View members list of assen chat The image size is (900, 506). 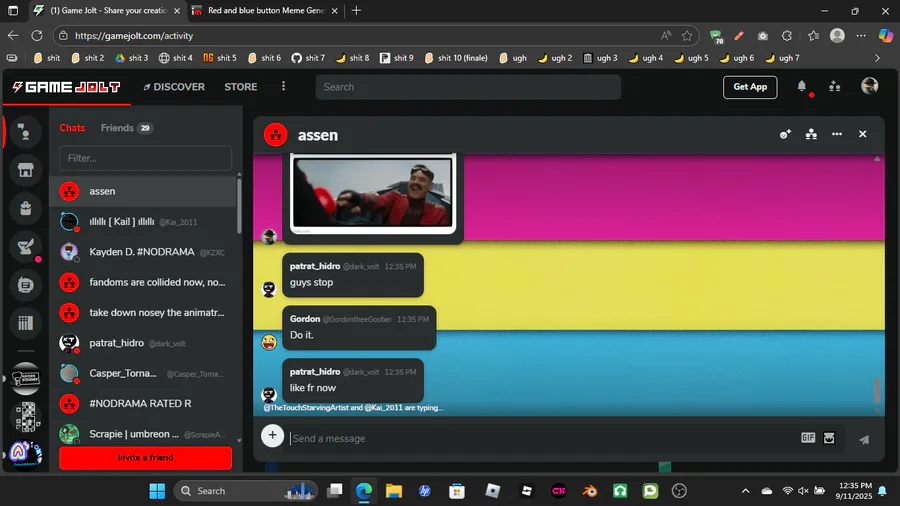point(811,134)
